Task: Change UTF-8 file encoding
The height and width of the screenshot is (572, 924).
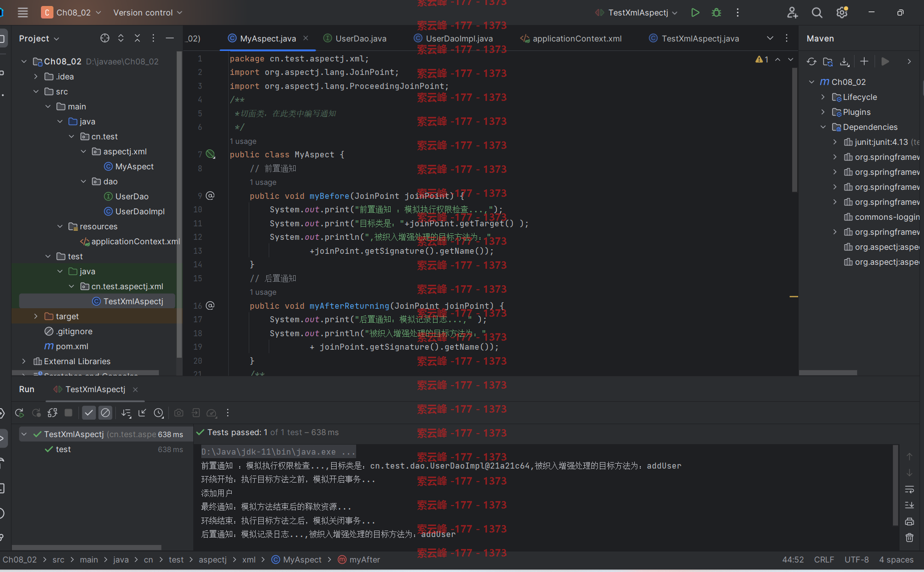Action: (x=857, y=560)
